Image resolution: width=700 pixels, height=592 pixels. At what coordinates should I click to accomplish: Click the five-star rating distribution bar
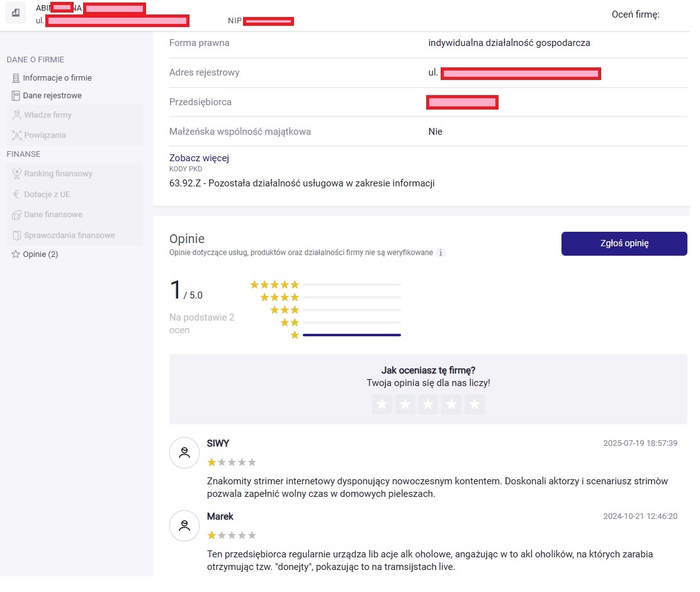[351, 285]
